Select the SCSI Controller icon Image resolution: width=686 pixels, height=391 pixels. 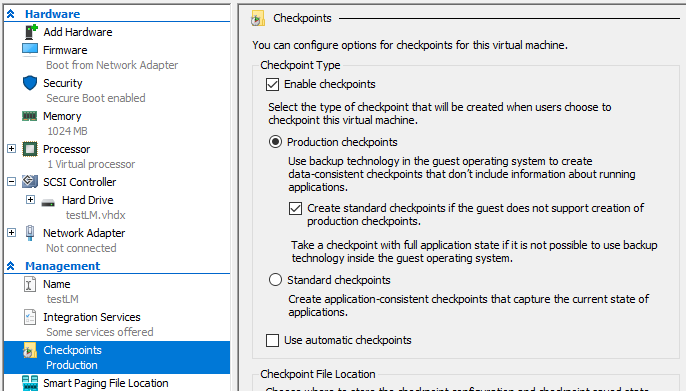tap(30, 182)
